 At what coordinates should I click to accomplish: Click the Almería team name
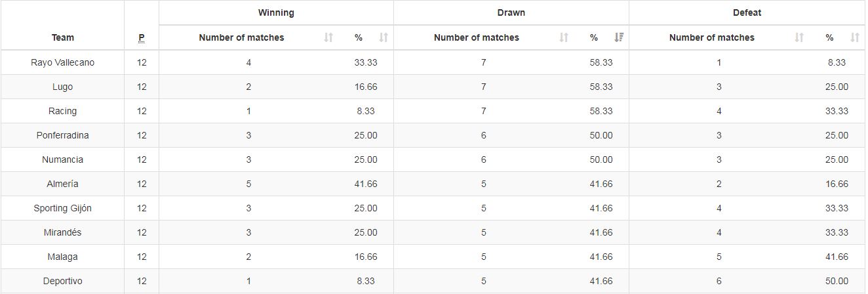tap(63, 184)
